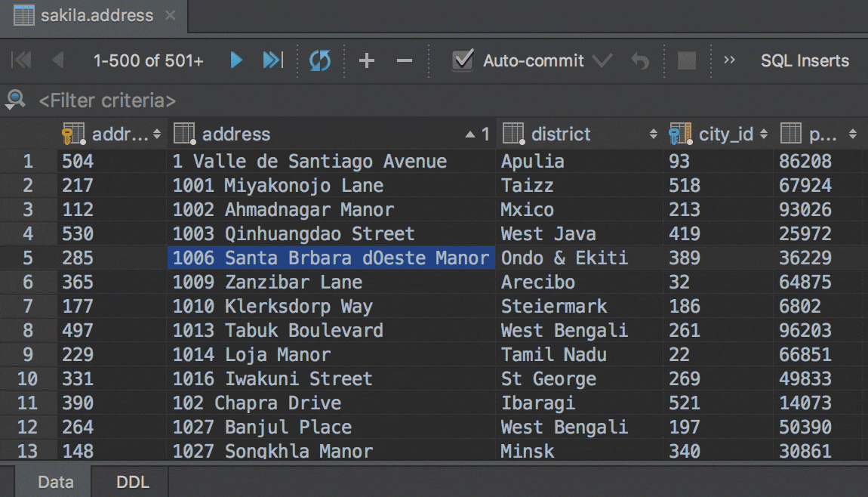Sort by the city_id column header
Screen dimensions: 868x497
(718, 134)
